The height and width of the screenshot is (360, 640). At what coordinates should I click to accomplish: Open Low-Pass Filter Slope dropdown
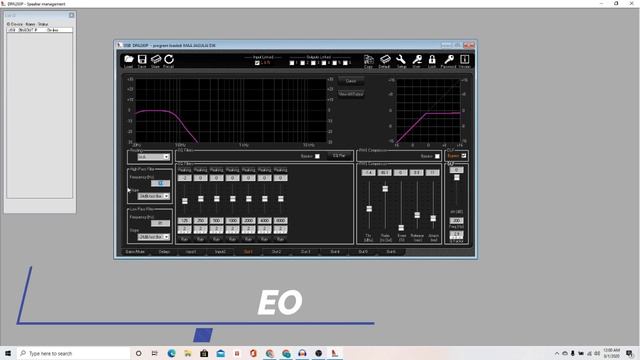pos(153,237)
